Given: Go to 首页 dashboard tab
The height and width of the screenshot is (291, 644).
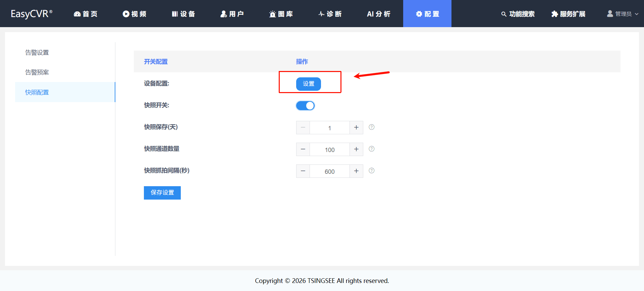Looking at the screenshot, I should pos(86,14).
